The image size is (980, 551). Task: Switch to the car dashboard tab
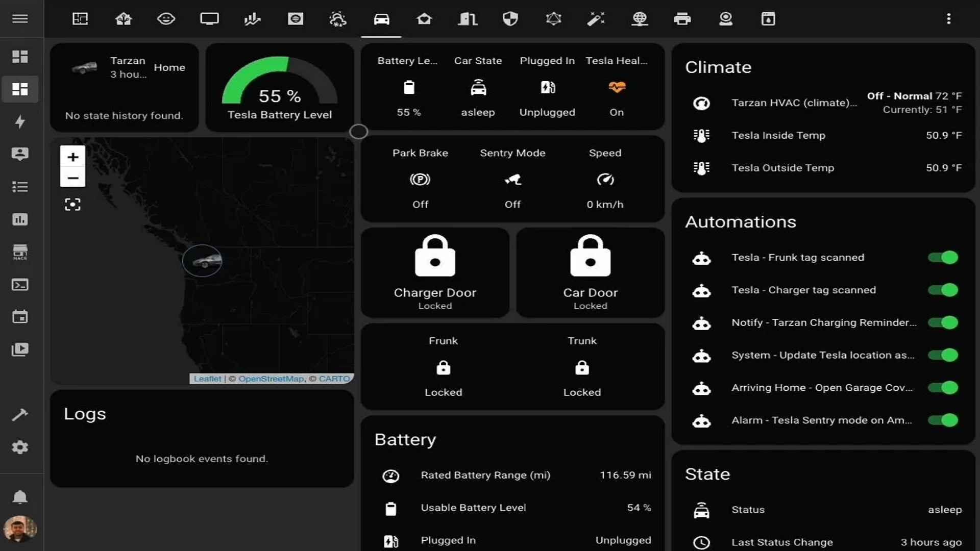[x=381, y=19]
